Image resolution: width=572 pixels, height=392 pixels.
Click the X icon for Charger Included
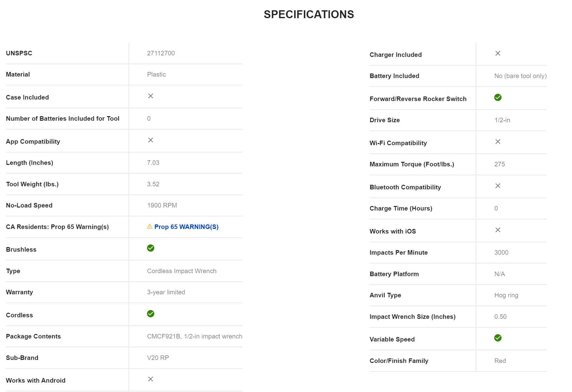pyautogui.click(x=498, y=53)
